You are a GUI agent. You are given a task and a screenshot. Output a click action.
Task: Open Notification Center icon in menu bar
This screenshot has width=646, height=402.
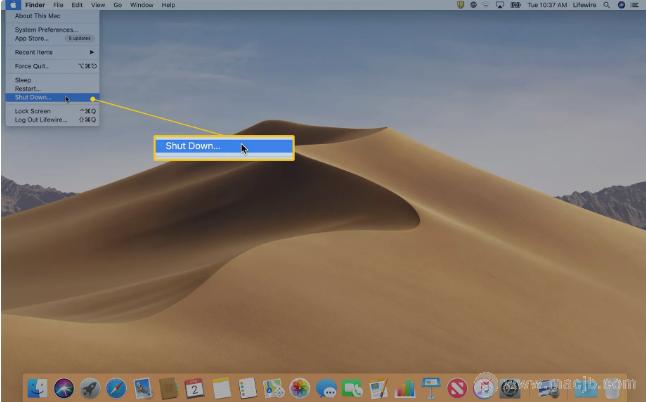[x=634, y=5]
